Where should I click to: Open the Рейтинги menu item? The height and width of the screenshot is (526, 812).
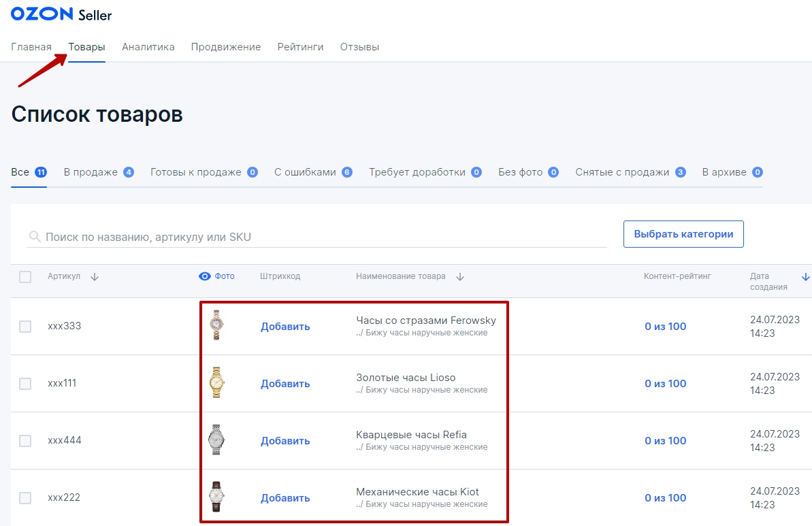pyautogui.click(x=300, y=47)
